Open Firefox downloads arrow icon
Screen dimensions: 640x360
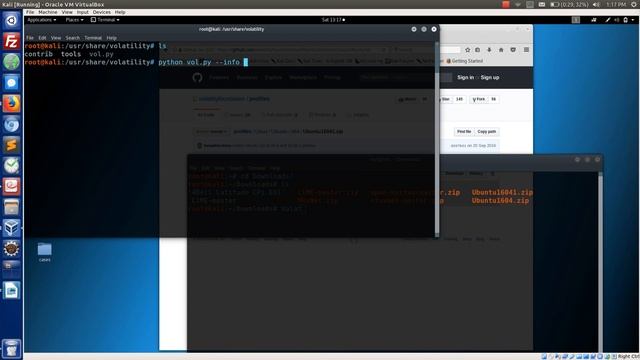pos(489,50)
